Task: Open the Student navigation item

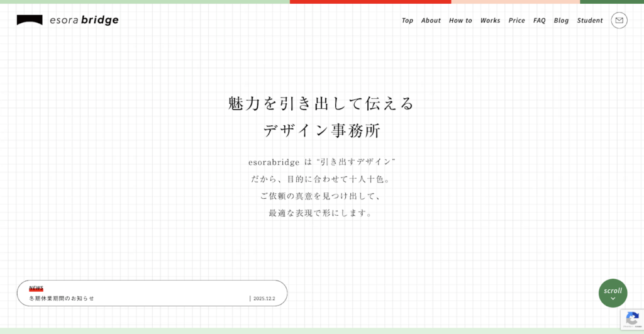Action: pos(590,21)
